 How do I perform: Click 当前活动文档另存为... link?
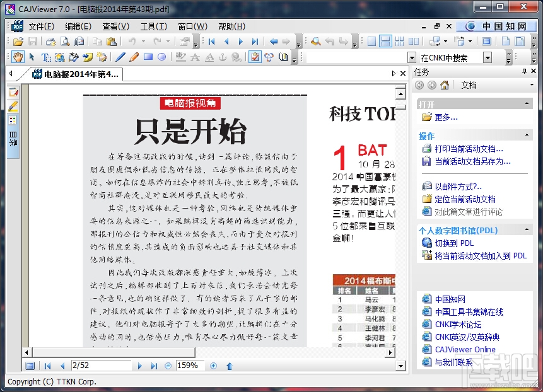tap(473, 161)
